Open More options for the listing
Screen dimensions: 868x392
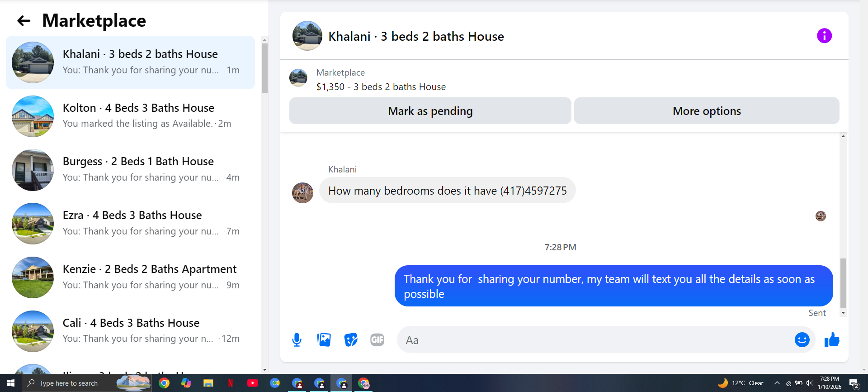pos(707,111)
